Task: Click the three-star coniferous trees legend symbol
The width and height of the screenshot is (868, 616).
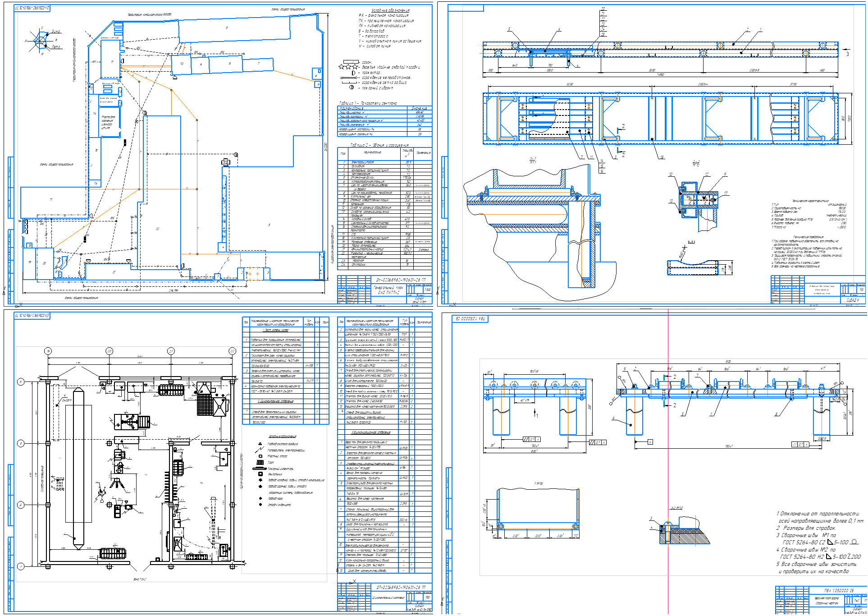Action: click(x=349, y=67)
